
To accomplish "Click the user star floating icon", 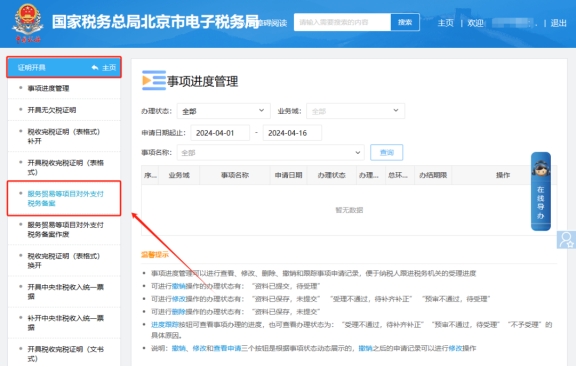I will click(x=566, y=240).
